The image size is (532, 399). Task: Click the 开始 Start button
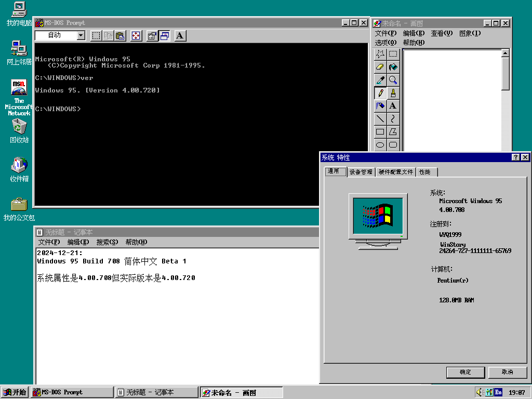point(15,392)
